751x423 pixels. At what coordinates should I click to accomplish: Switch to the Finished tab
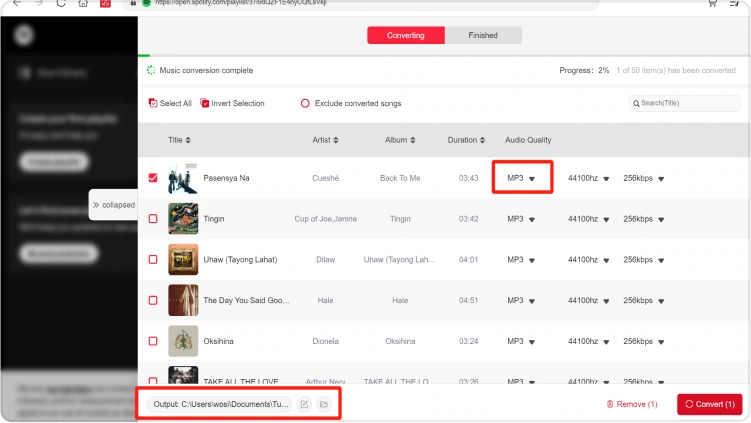pyautogui.click(x=483, y=35)
